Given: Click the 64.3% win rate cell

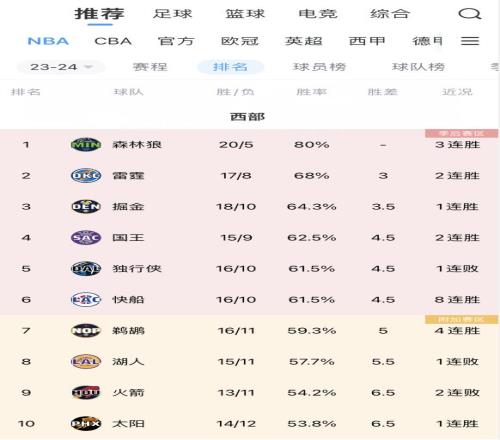Looking at the screenshot, I should pos(312,207).
